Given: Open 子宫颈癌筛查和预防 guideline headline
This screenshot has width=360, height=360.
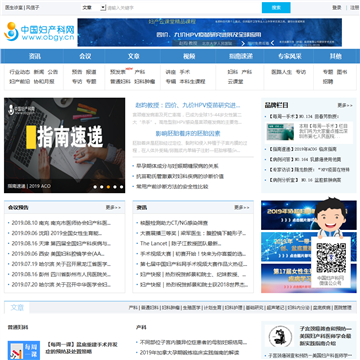Looking at the screenshot, I should click(325, 336).
